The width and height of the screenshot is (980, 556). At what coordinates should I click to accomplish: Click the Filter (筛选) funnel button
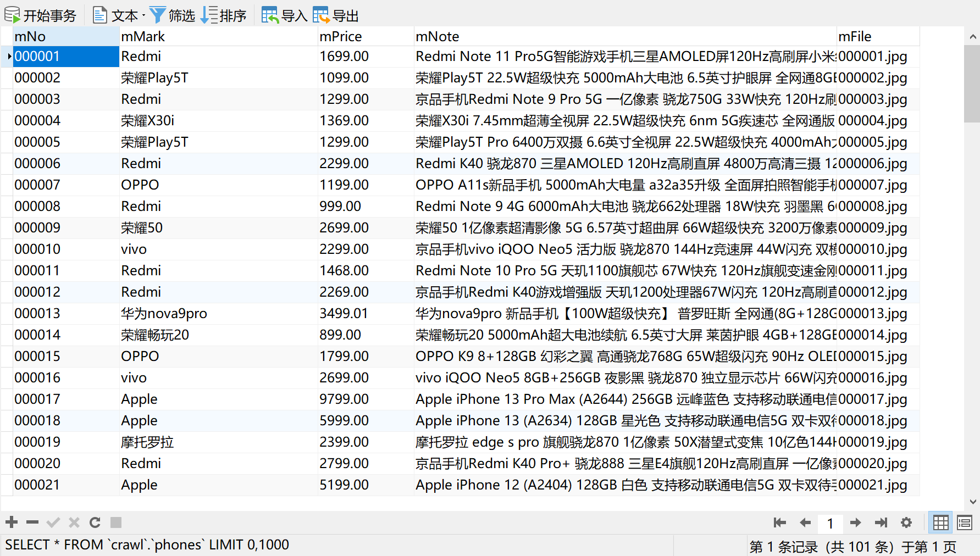click(x=172, y=15)
